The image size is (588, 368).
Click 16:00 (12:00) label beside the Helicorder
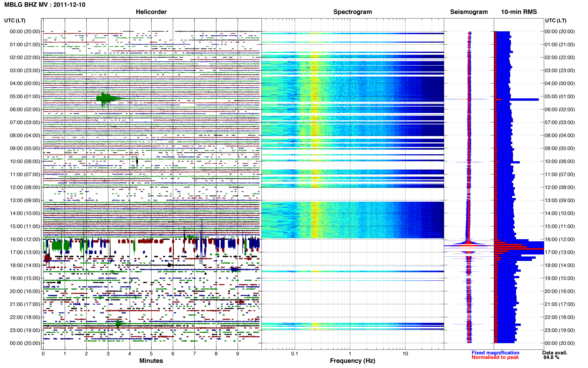(x=25, y=239)
